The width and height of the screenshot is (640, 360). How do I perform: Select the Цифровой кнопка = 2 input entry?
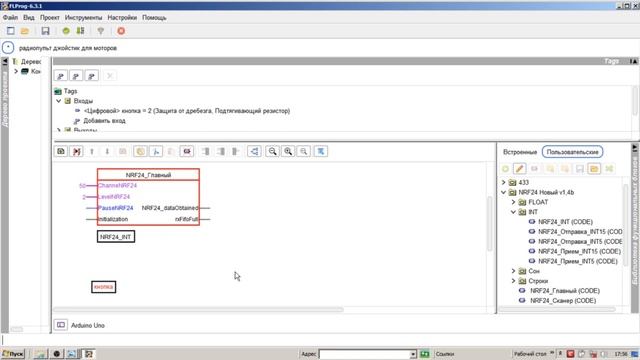tap(187, 111)
